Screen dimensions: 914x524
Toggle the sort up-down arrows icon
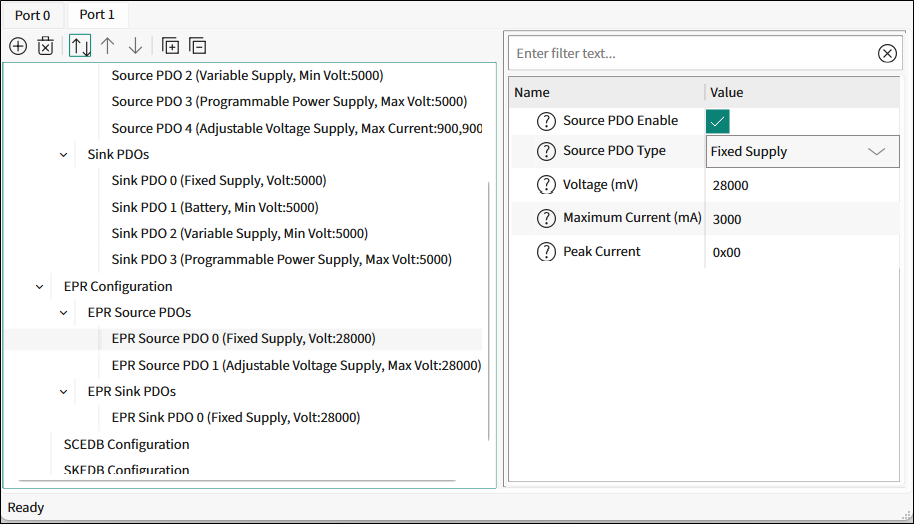[x=80, y=46]
